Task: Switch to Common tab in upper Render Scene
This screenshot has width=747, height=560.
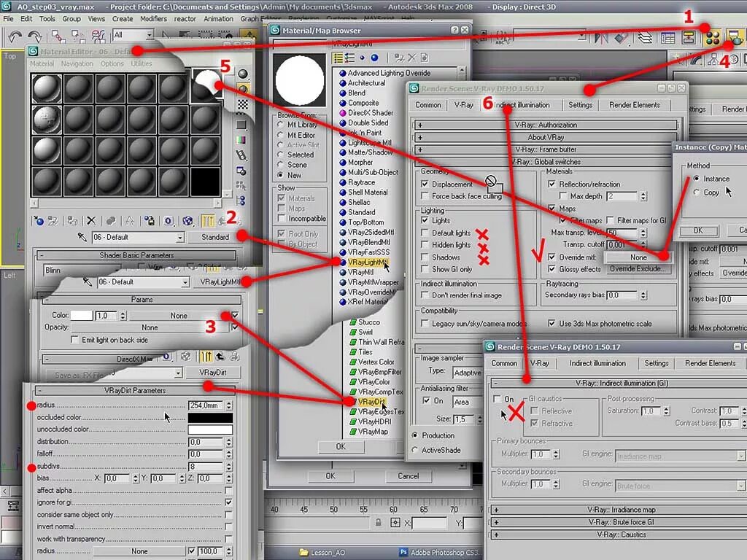Action: (x=427, y=105)
